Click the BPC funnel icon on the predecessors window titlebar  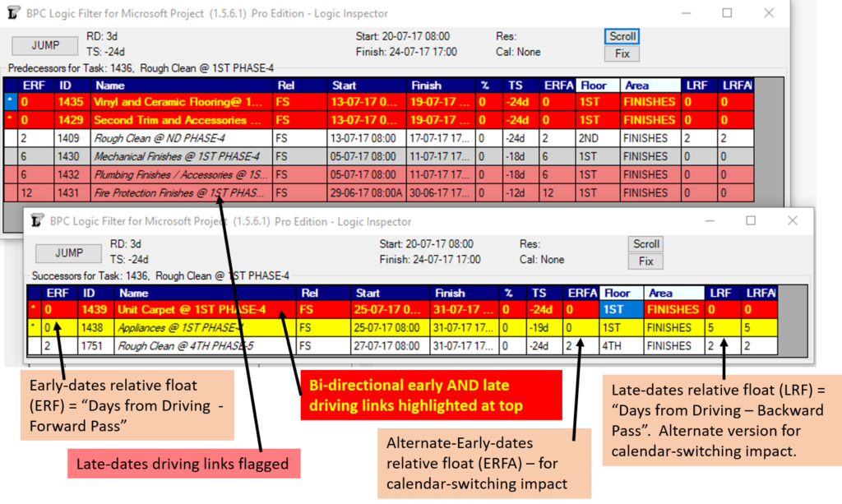(x=14, y=13)
